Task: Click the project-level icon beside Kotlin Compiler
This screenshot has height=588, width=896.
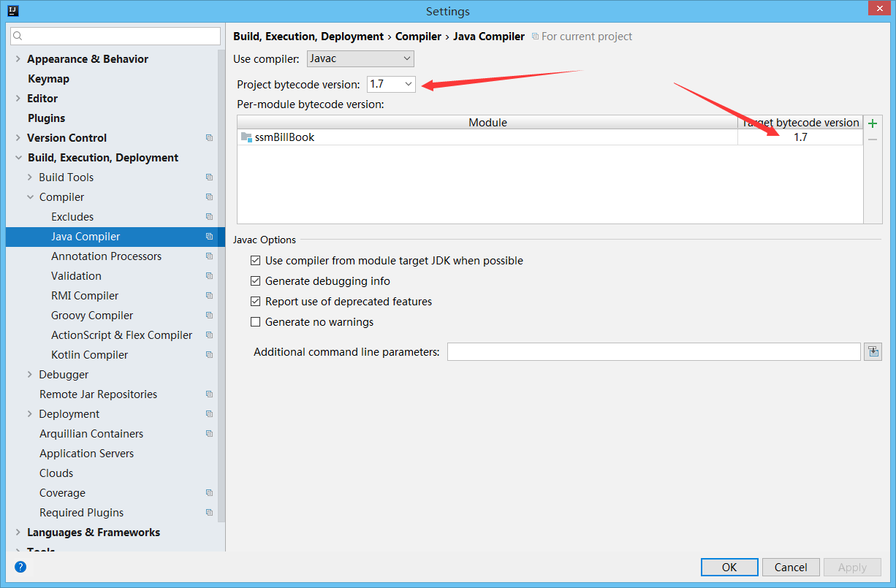Action: pyautogui.click(x=209, y=355)
